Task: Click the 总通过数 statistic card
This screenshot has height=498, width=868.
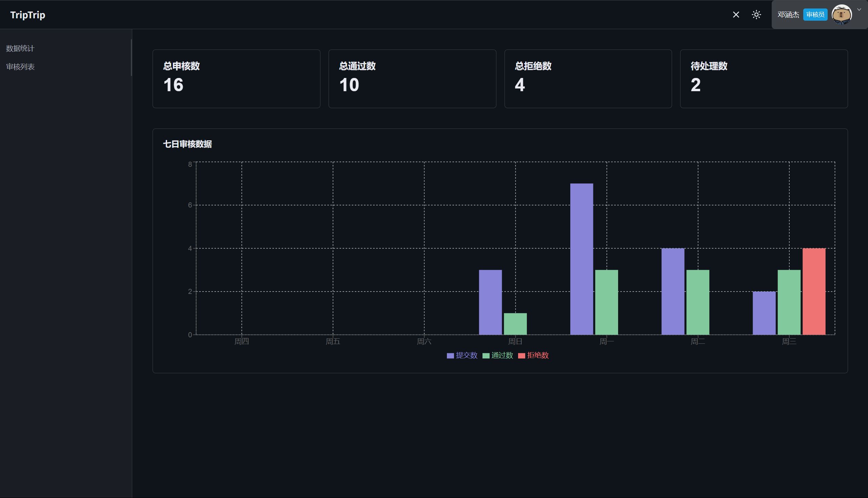Action: tap(412, 79)
